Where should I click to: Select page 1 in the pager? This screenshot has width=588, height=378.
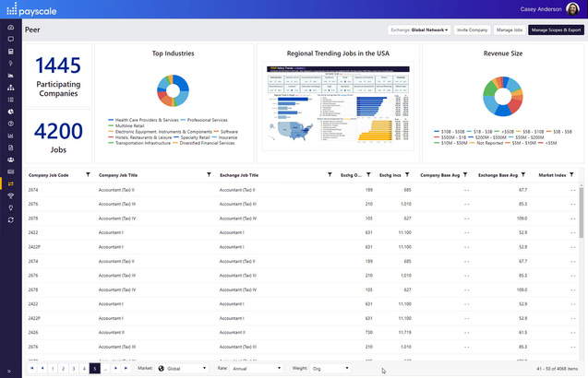click(x=53, y=369)
